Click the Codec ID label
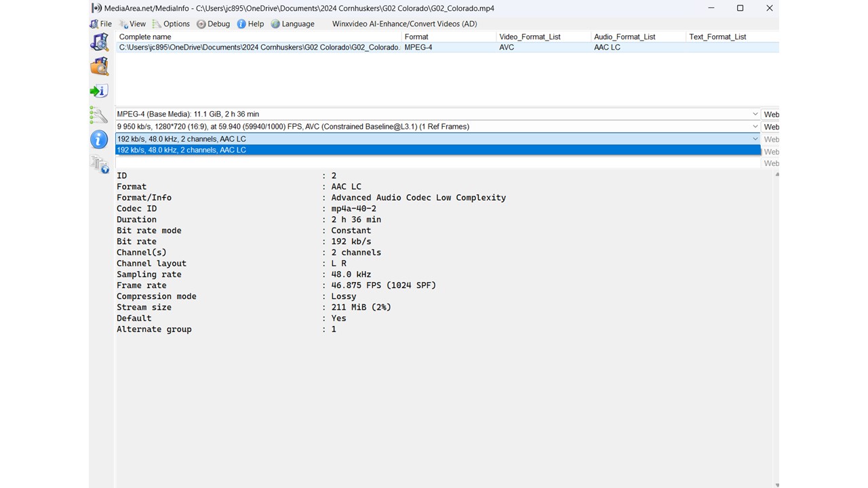The image size is (868, 488). [136, 209]
